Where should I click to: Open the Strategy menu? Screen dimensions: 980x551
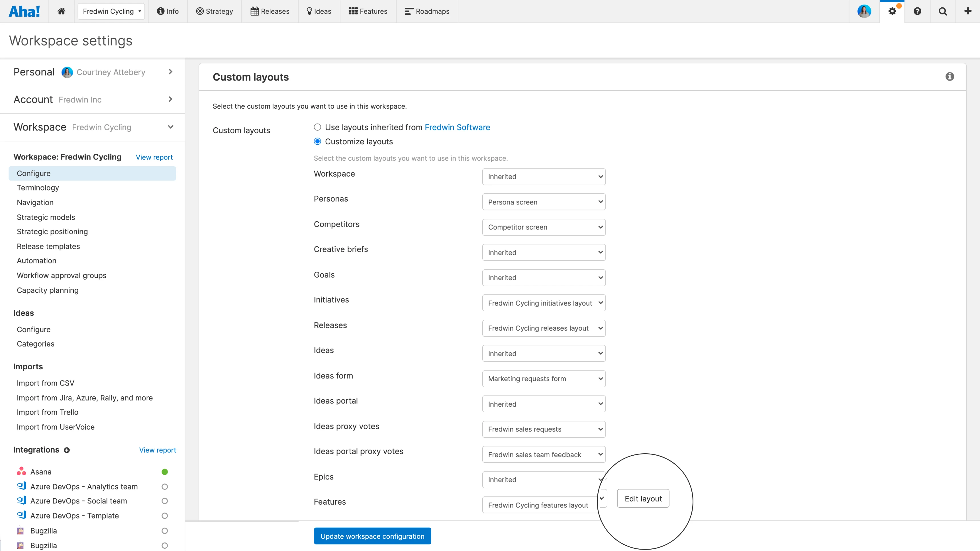[x=215, y=11]
